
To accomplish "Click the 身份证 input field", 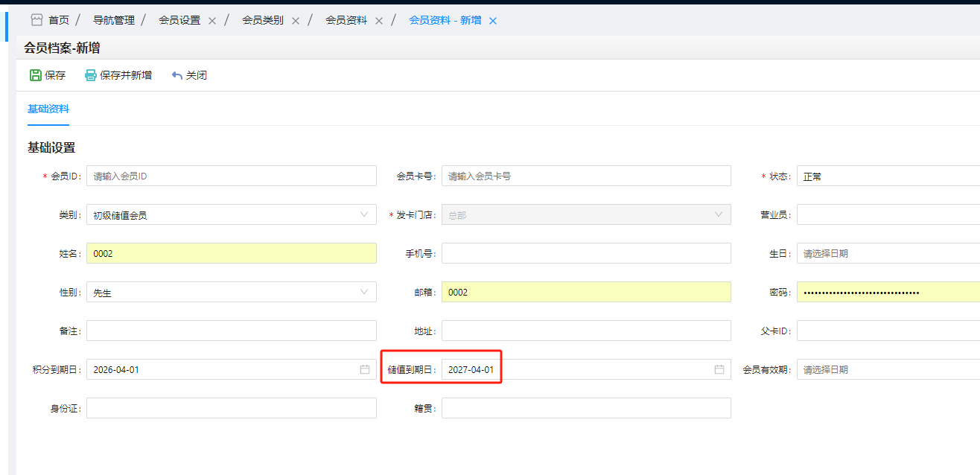I will (x=232, y=408).
